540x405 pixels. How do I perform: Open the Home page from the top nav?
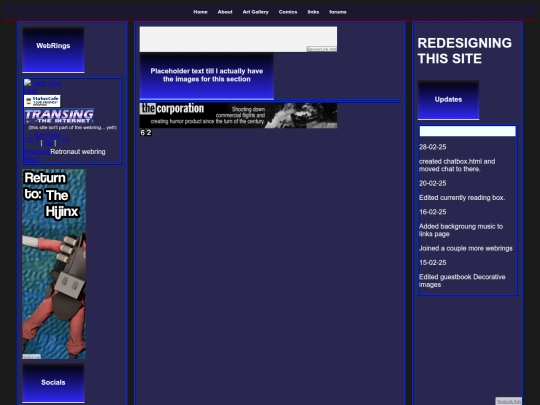pyautogui.click(x=200, y=12)
